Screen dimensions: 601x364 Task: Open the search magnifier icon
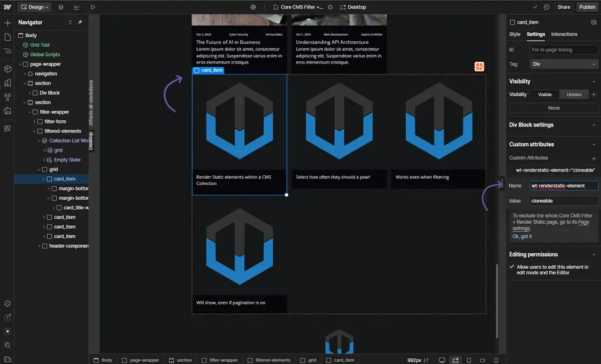(7, 345)
